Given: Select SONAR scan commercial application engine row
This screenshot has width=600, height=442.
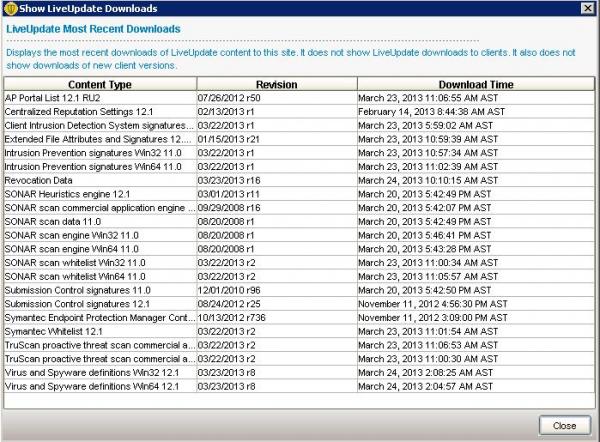Looking at the screenshot, I should pos(299,208).
